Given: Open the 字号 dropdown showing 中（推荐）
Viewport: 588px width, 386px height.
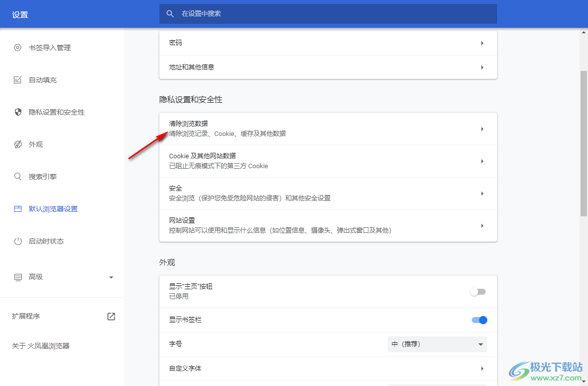Looking at the screenshot, I should click(x=437, y=344).
